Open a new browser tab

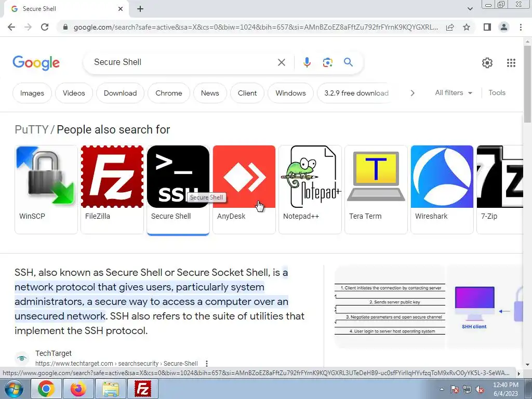pos(140,9)
